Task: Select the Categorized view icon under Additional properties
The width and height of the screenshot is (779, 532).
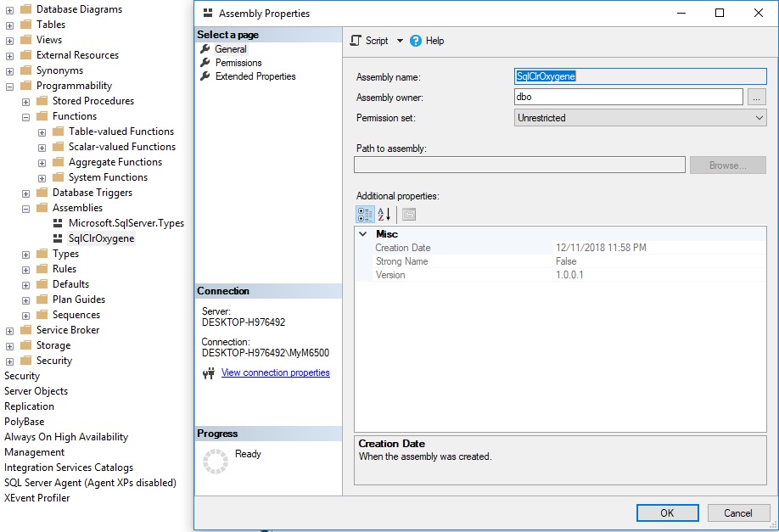Action: click(364, 215)
